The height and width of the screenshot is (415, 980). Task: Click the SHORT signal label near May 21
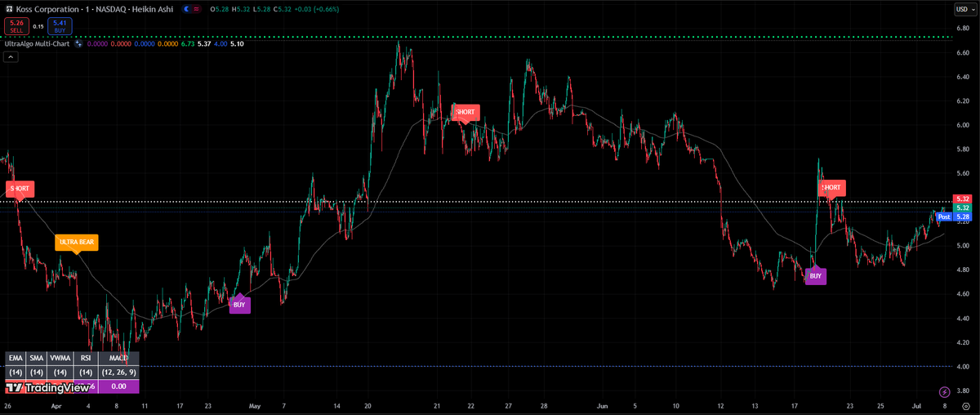pyautogui.click(x=465, y=111)
